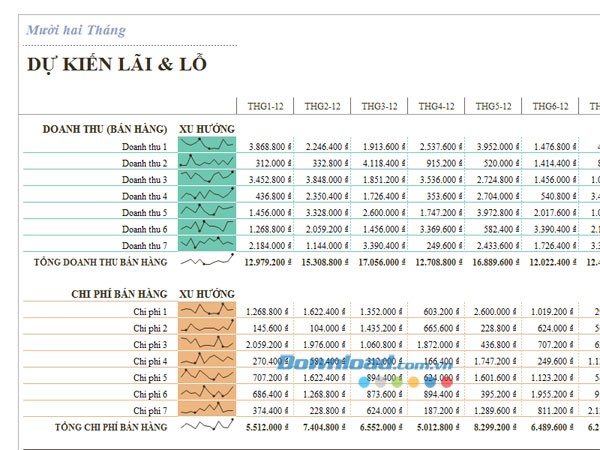Click the Chi phí 1 trend sparkline
Screen dimensions: 600x450
(206, 311)
